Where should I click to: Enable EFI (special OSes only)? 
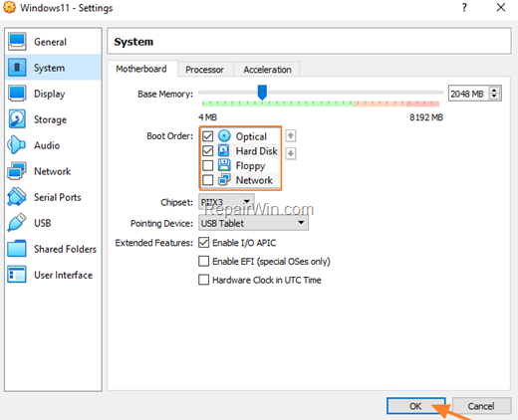point(203,261)
